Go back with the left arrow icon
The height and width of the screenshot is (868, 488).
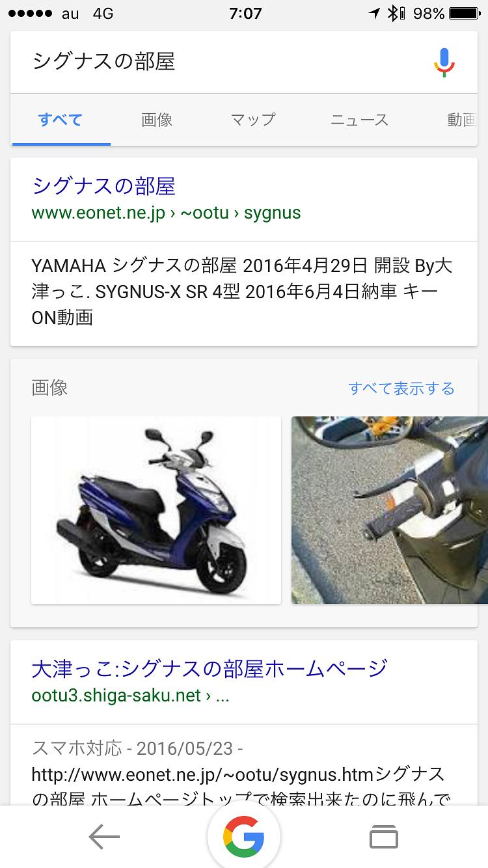coord(105,837)
